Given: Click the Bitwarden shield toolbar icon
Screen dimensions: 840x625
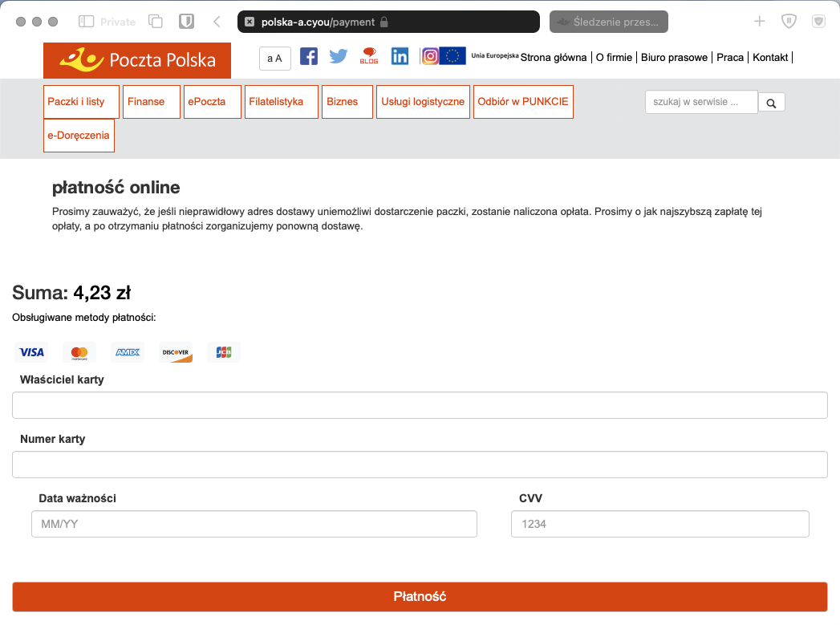Looking at the screenshot, I should pyautogui.click(x=185, y=22).
